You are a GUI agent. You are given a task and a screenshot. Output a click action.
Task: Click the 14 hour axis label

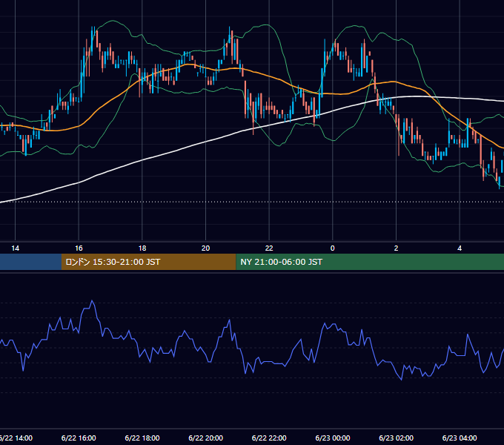pyautogui.click(x=15, y=248)
